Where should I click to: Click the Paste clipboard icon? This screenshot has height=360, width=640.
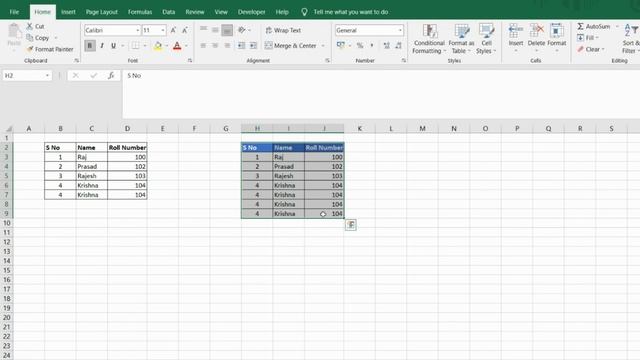(14, 31)
